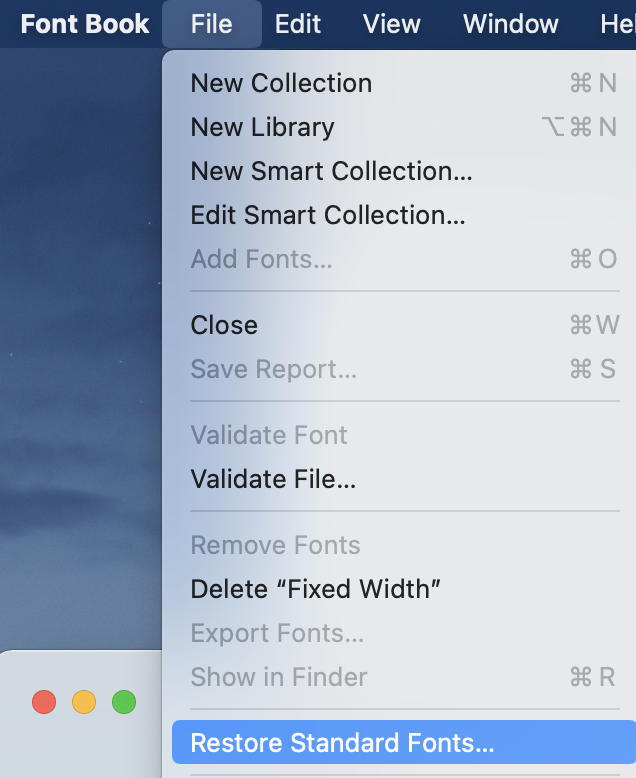
Task: Choose New Smart Collection… option
Action: (331, 171)
